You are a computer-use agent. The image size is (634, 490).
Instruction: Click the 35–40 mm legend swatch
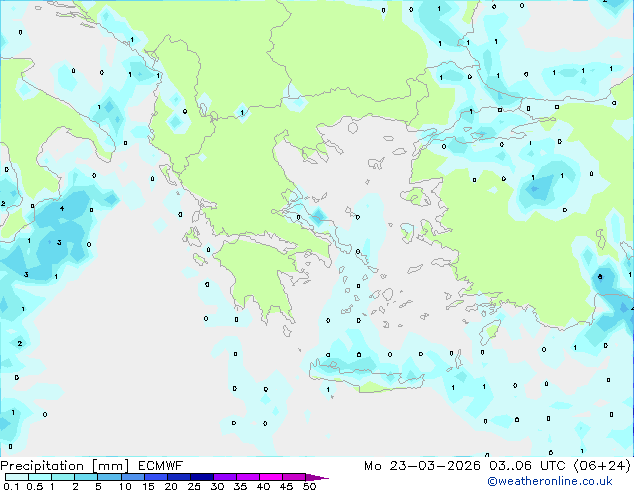pyautogui.click(x=247, y=477)
